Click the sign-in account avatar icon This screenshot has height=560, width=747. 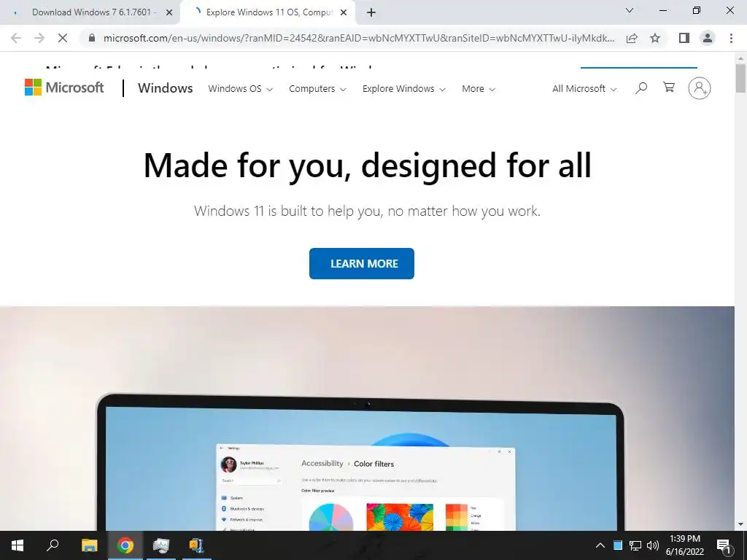(700, 88)
